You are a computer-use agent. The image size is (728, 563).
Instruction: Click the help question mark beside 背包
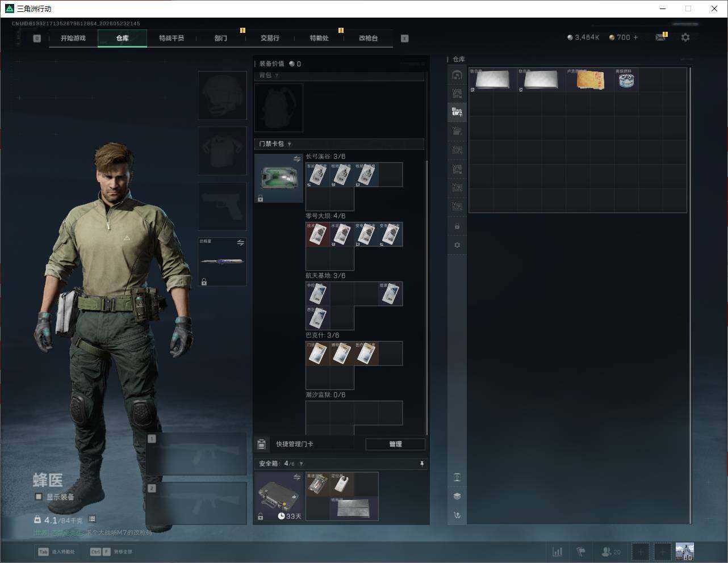277,75
